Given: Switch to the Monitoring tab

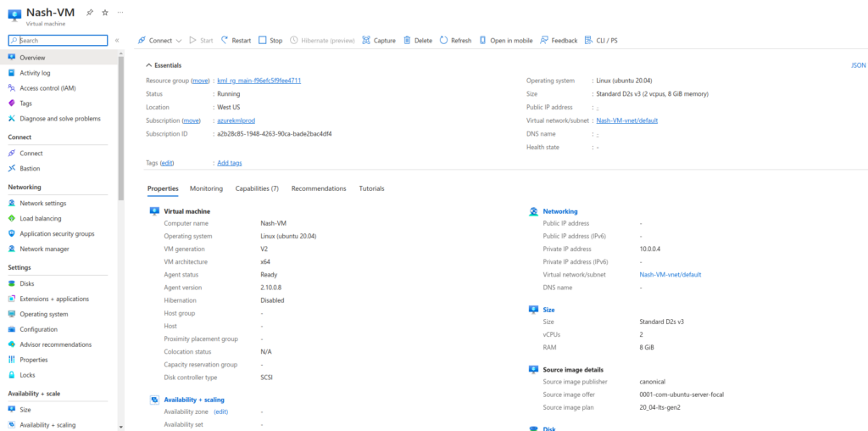Looking at the screenshot, I should point(206,188).
